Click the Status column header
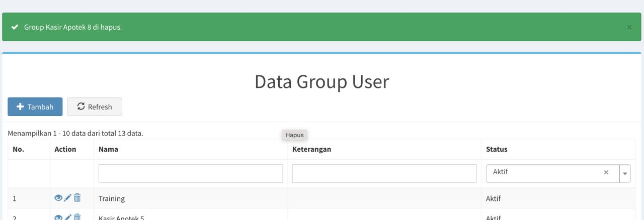The height and width of the screenshot is (220, 644). 497,149
